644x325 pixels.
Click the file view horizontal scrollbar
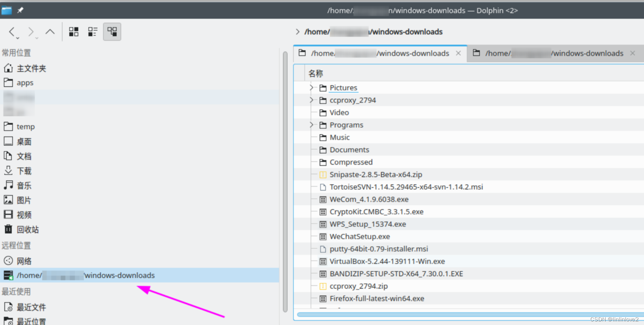(470, 314)
